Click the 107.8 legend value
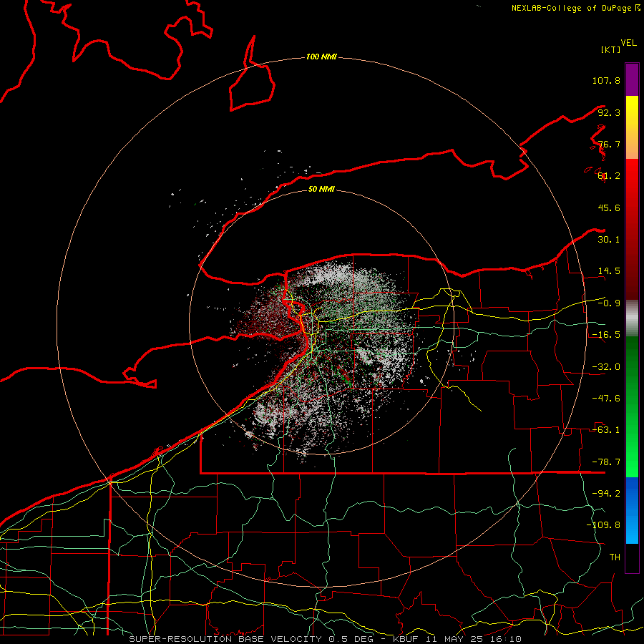Screen dimensions: 644x644 [606, 80]
